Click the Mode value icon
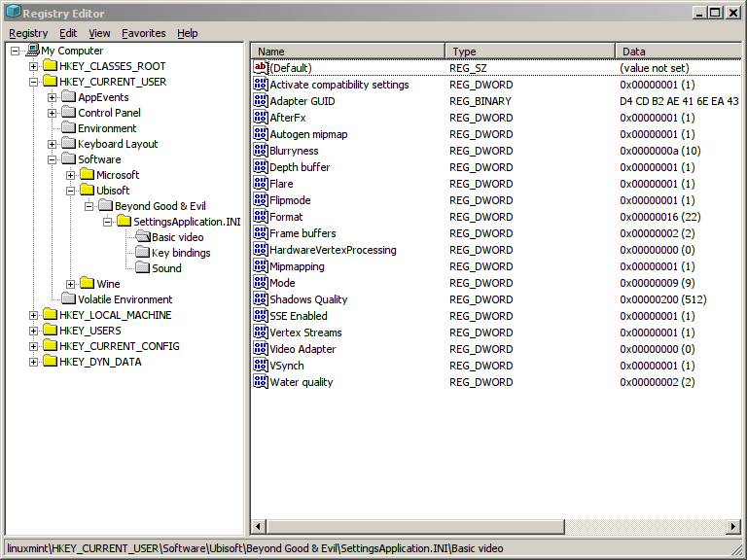Screen dimensions: 747x560 [261, 282]
